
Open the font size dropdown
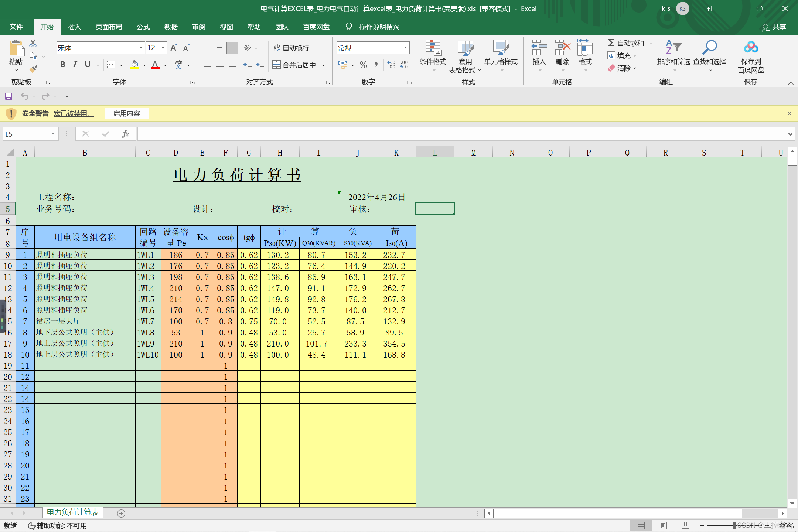pos(163,48)
